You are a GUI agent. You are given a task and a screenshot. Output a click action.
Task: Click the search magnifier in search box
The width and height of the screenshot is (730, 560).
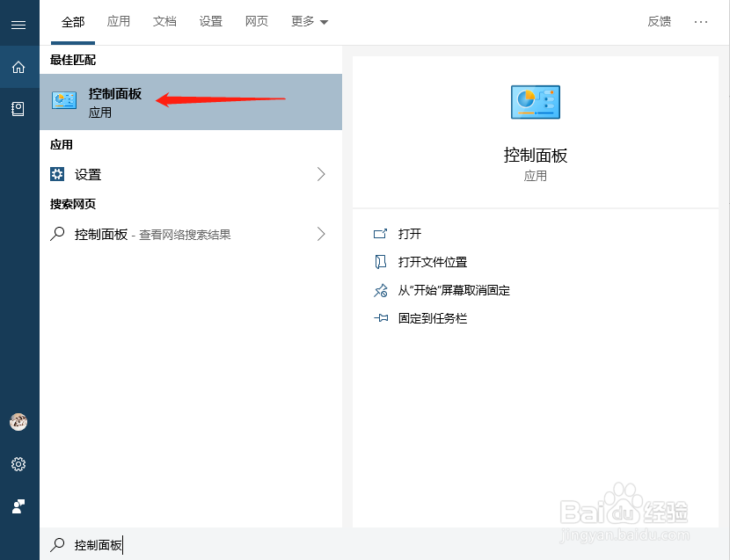pyautogui.click(x=57, y=545)
